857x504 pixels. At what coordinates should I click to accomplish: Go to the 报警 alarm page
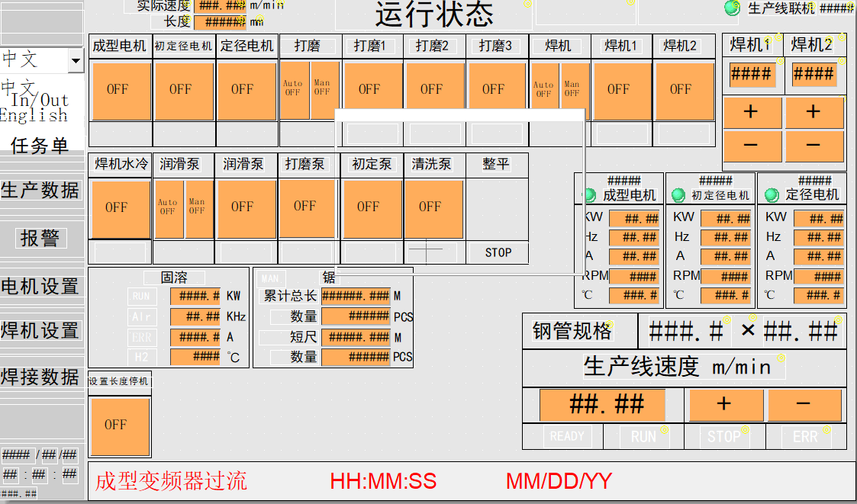click(40, 239)
